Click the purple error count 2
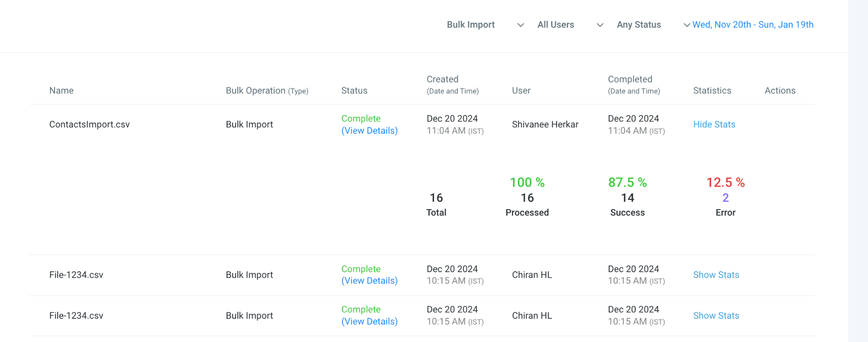This screenshot has height=342, width=868. [726, 198]
